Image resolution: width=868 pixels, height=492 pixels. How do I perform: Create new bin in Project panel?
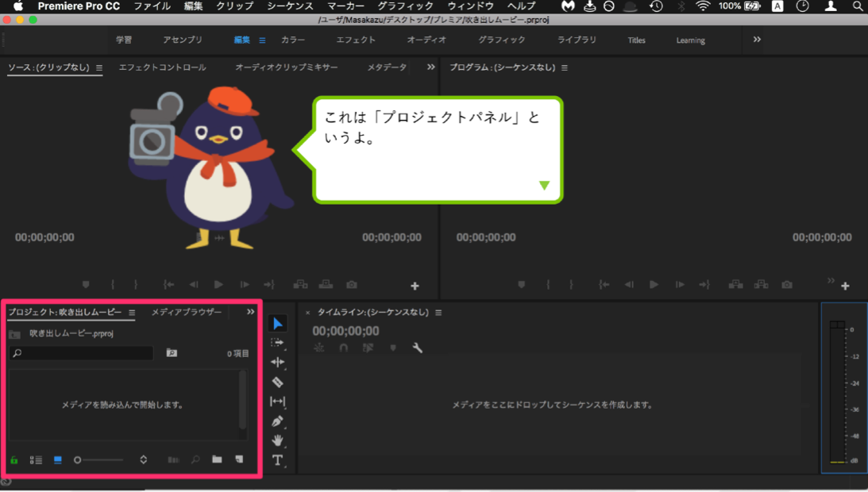coord(217,459)
